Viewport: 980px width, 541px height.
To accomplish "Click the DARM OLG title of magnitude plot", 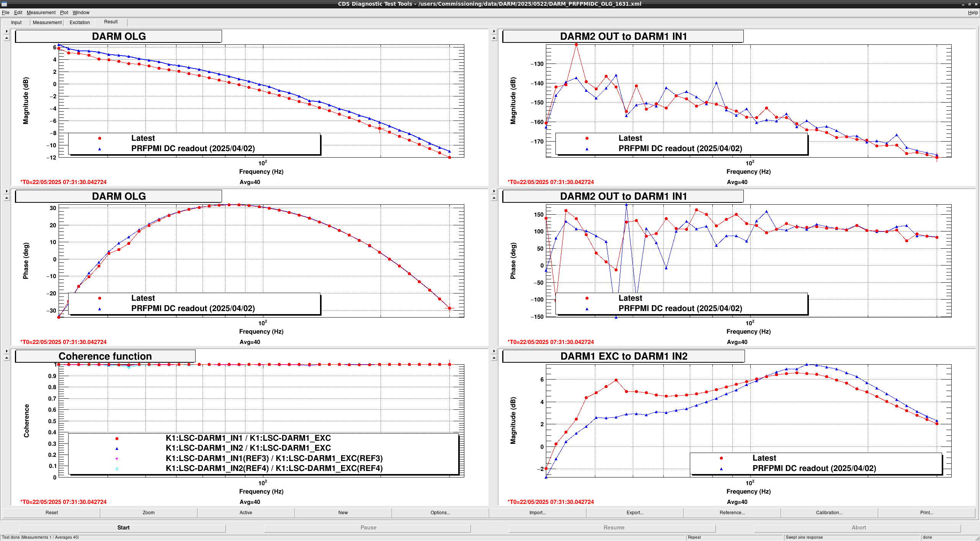I will [x=119, y=36].
